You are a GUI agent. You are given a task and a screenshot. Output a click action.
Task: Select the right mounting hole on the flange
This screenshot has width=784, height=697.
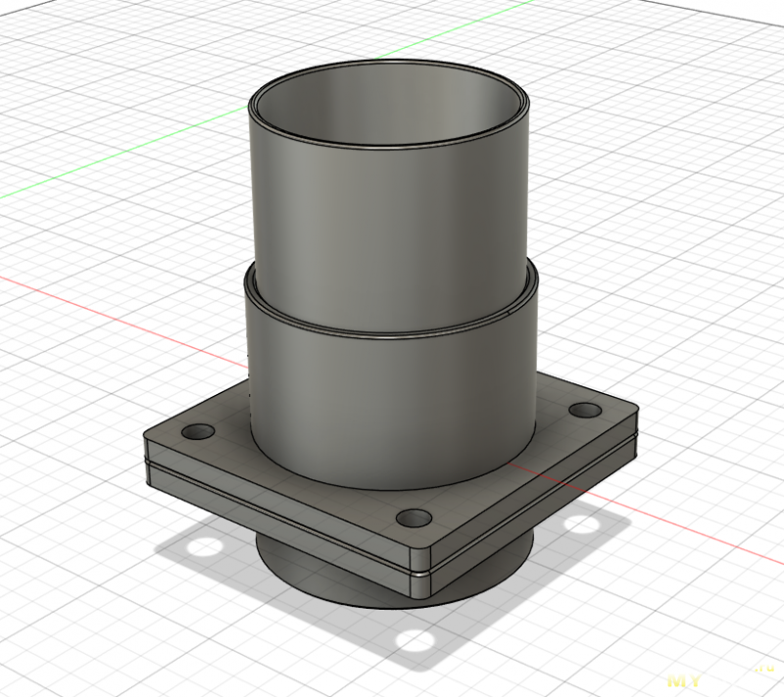point(585,411)
